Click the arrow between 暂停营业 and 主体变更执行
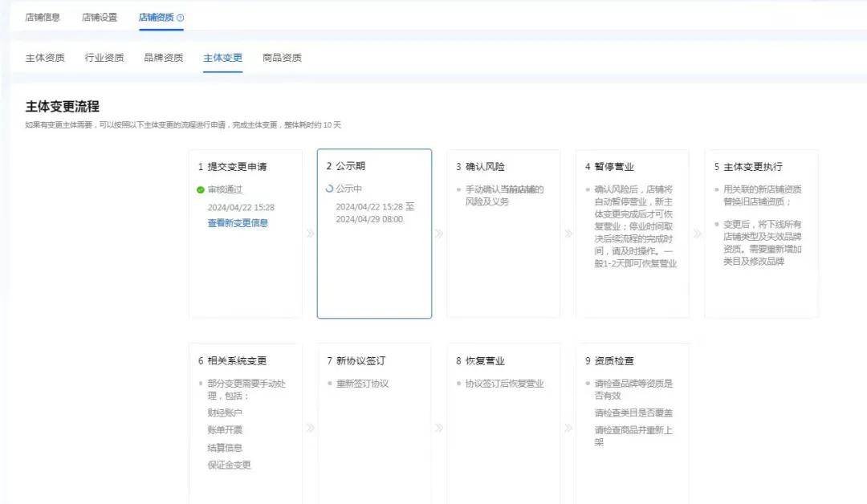867x504 pixels. click(x=697, y=234)
